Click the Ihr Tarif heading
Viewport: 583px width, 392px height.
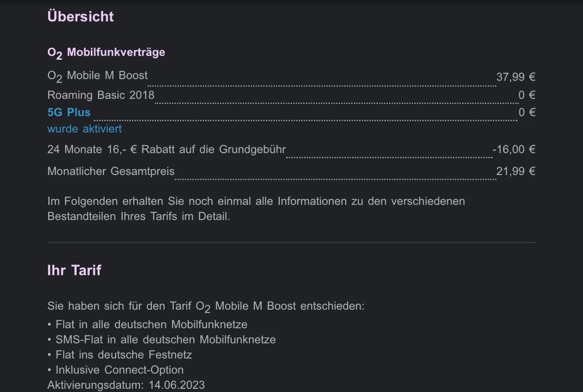[x=74, y=270]
